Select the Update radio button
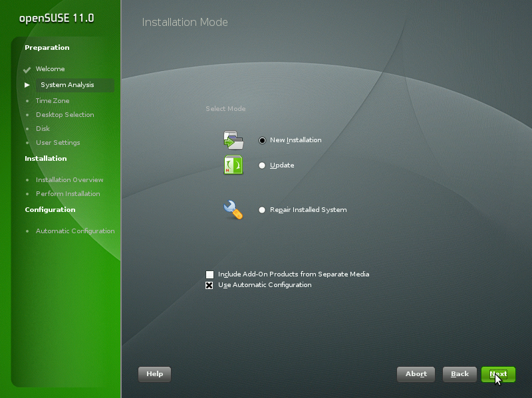The height and width of the screenshot is (398, 532). click(262, 165)
